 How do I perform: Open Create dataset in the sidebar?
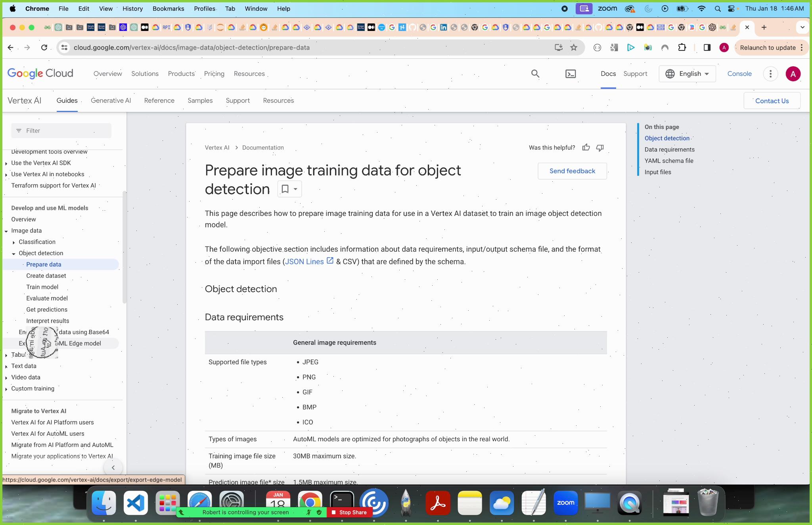click(x=46, y=276)
